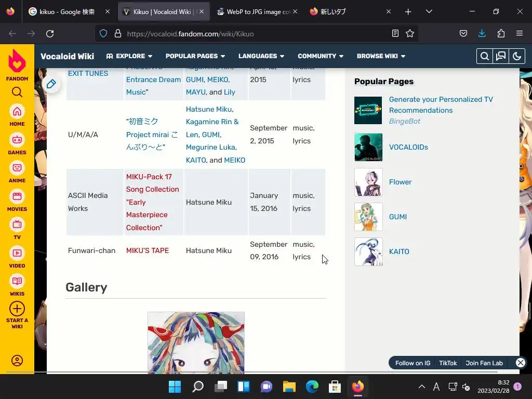Open the EXIT TUNES link

coord(88,73)
